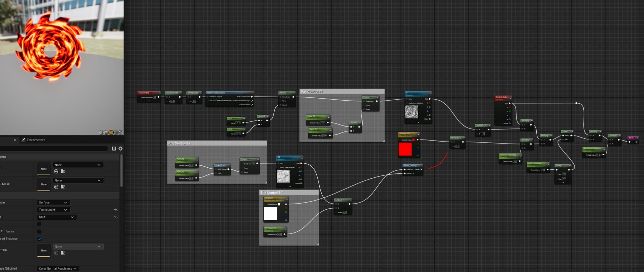Click the large white TintColor swatch
The height and width of the screenshot is (272, 644).
pos(270,214)
